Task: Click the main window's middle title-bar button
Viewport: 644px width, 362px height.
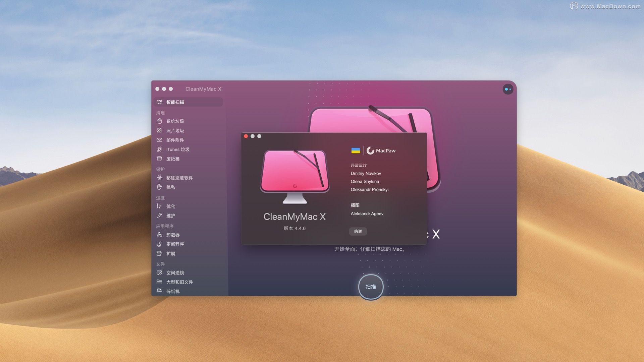Action: coord(164,89)
